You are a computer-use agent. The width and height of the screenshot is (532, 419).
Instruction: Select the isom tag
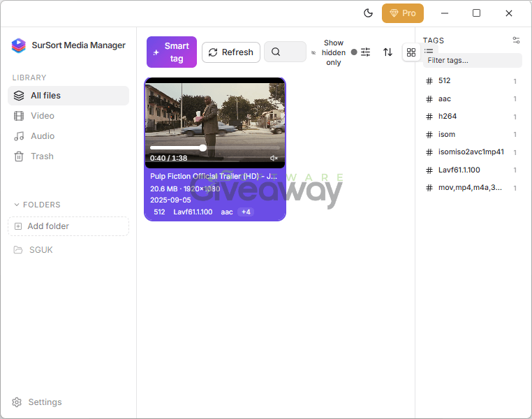pyautogui.click(x=472, y=134)
